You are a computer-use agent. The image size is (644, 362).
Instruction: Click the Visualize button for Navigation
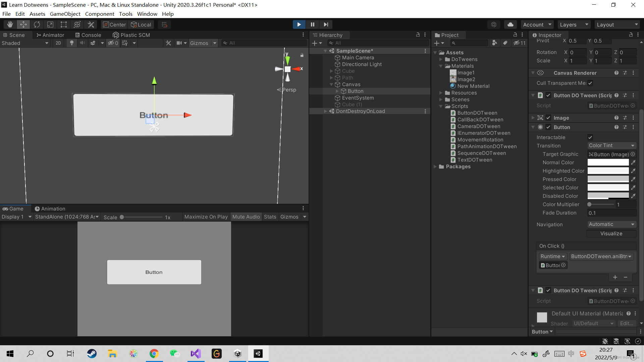pyautogui.click(x=611, y=234)
